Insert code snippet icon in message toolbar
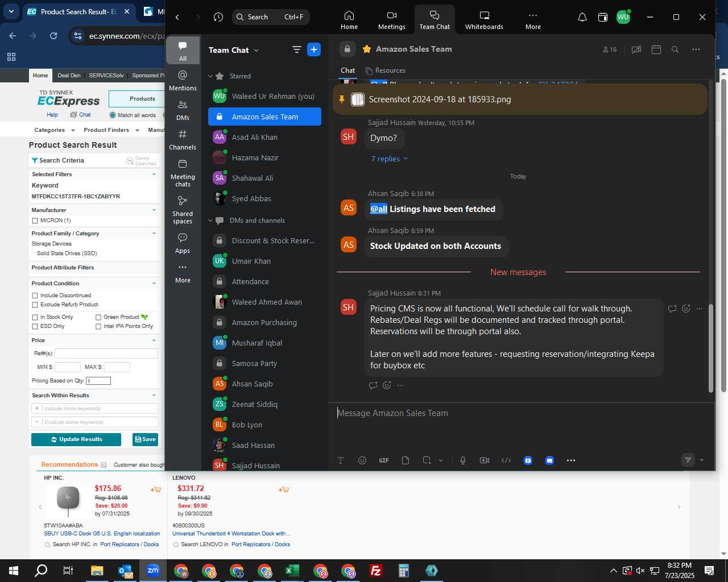The height and width of the screenshot is (582, 728). click(506, 460)
